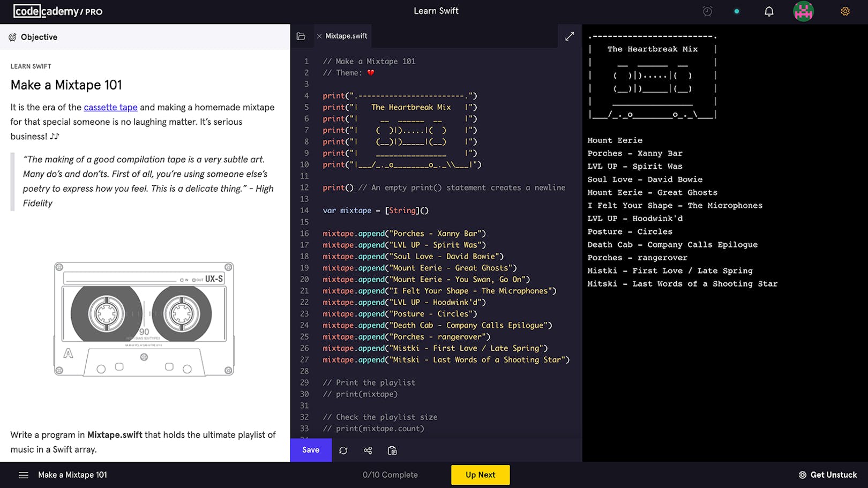This screenshot has width=868, height=488.
Task: Open your profile avatar menu
Action: coord(803,11)
